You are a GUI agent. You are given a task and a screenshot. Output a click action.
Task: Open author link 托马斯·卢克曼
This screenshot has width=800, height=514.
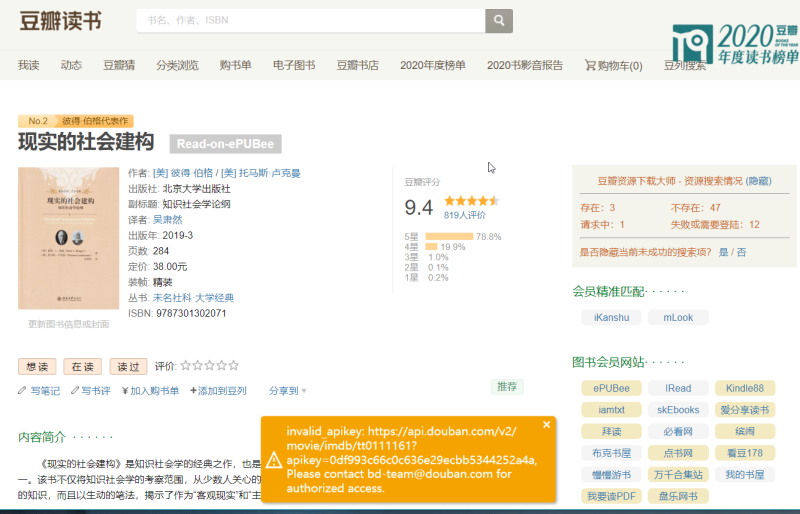[x=261, y=173]
